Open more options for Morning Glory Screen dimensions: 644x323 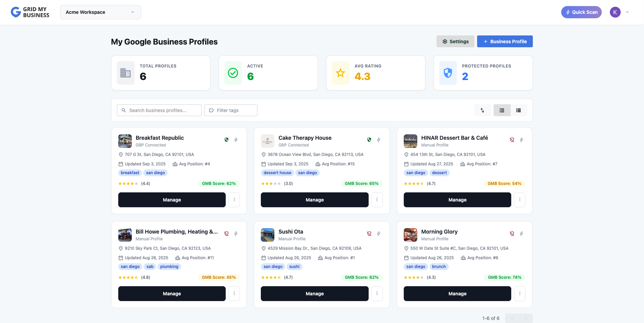[x=520, y=294]
